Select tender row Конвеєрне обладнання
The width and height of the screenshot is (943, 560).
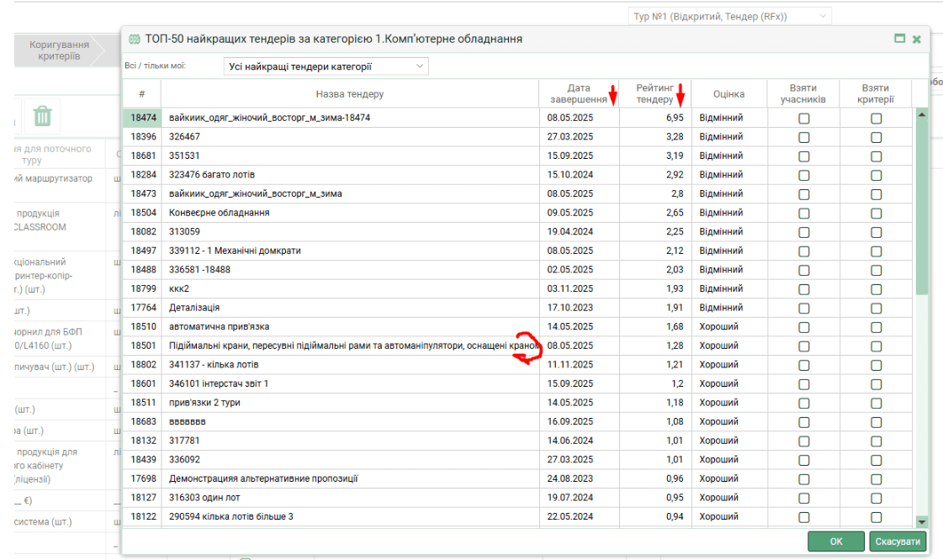[x=219, y=213]
